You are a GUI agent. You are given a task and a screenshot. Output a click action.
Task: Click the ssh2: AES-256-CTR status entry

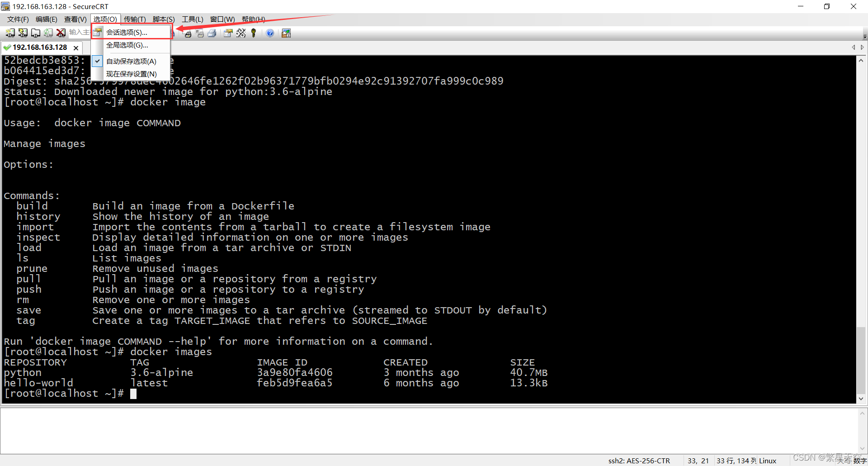tap(639, 461)
